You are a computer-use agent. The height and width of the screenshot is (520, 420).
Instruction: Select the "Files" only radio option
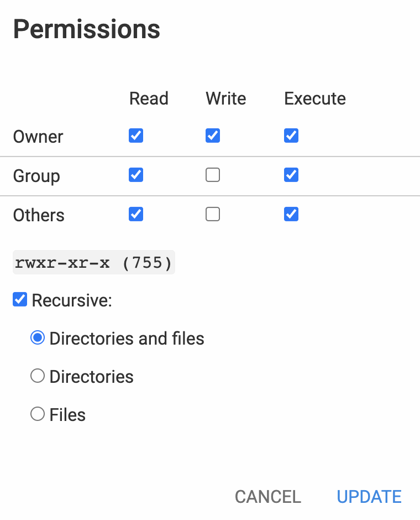38,414
